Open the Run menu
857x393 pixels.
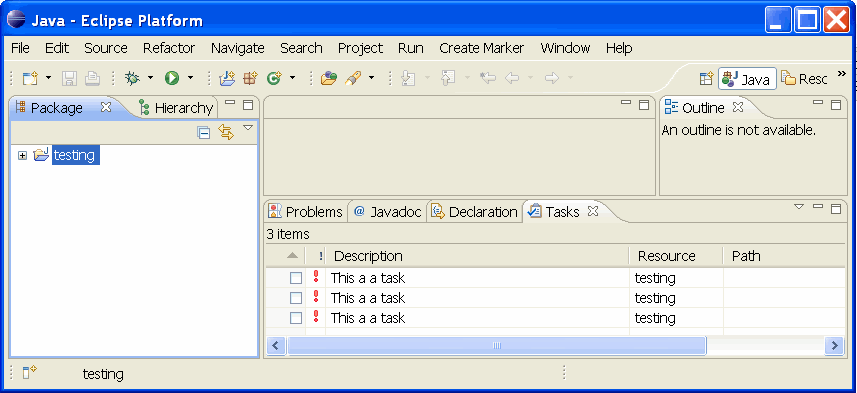(410, 48)
